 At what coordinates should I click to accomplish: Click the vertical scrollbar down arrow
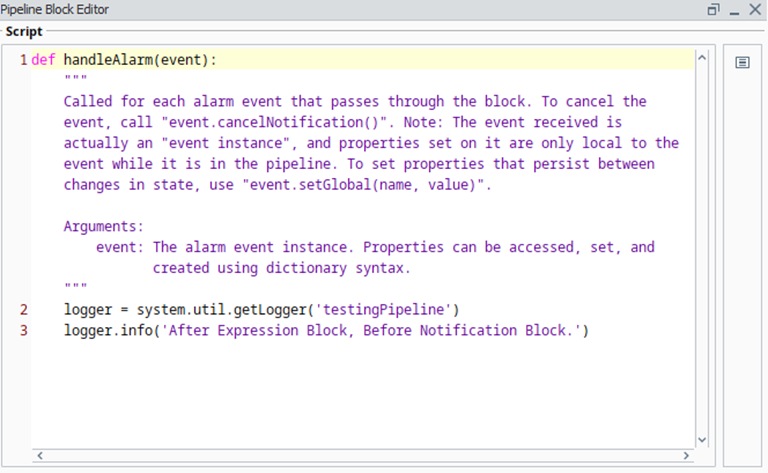tap(701, 439)
